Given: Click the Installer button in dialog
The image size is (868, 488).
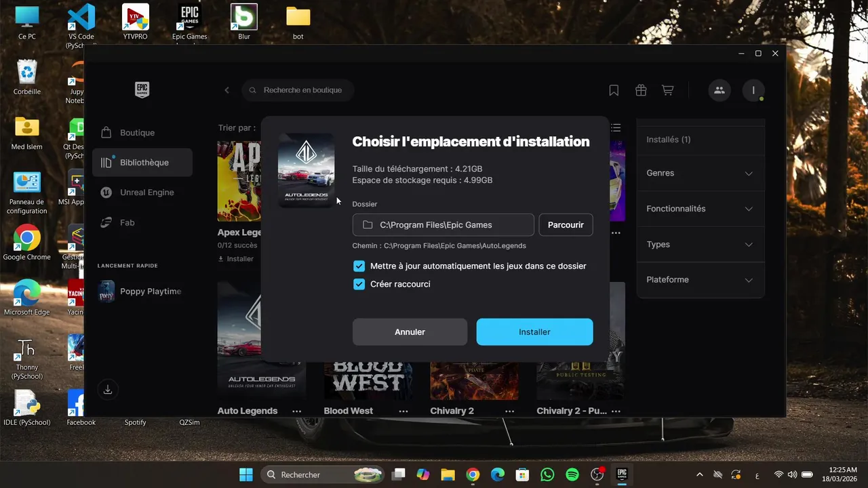Looking at the screenshot, I should coord(534,332).
